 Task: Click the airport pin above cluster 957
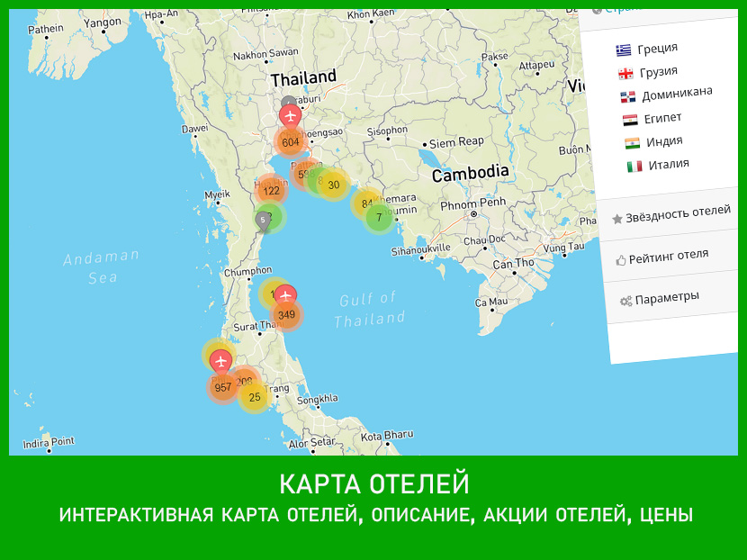coord(220,361)
